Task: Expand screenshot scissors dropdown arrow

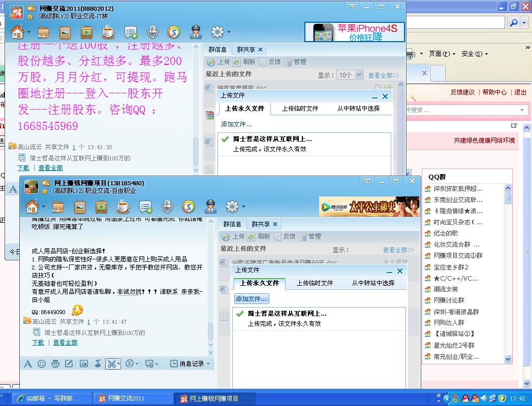Action: pos(119,364)
